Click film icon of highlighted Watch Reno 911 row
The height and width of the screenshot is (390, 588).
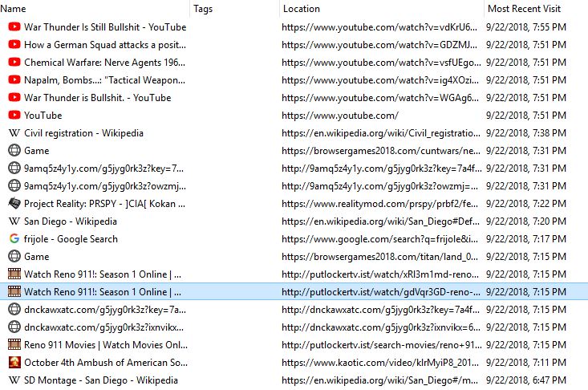point(14,292)
